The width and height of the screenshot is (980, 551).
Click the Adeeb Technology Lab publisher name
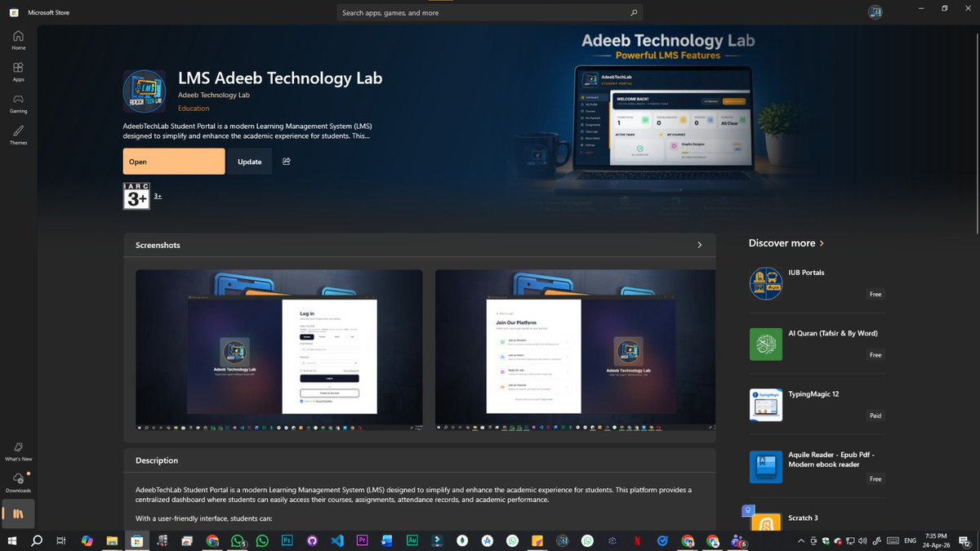point(213,95)
